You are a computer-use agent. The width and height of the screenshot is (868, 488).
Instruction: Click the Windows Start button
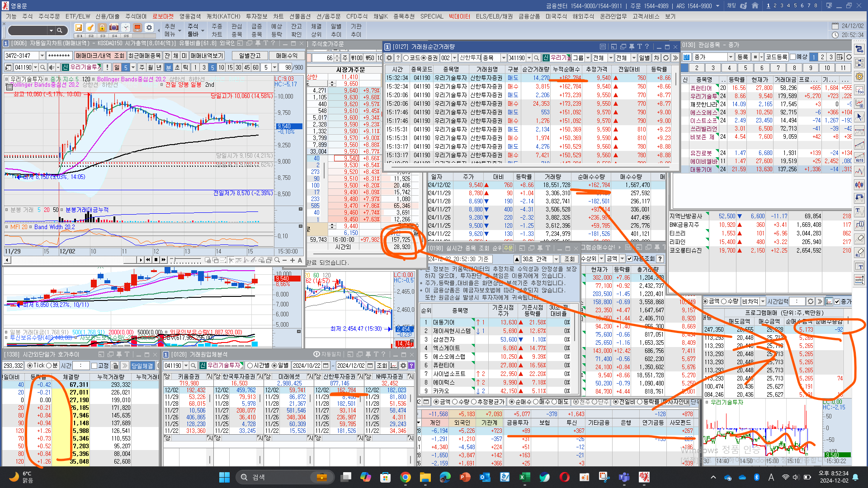[225, 477]
